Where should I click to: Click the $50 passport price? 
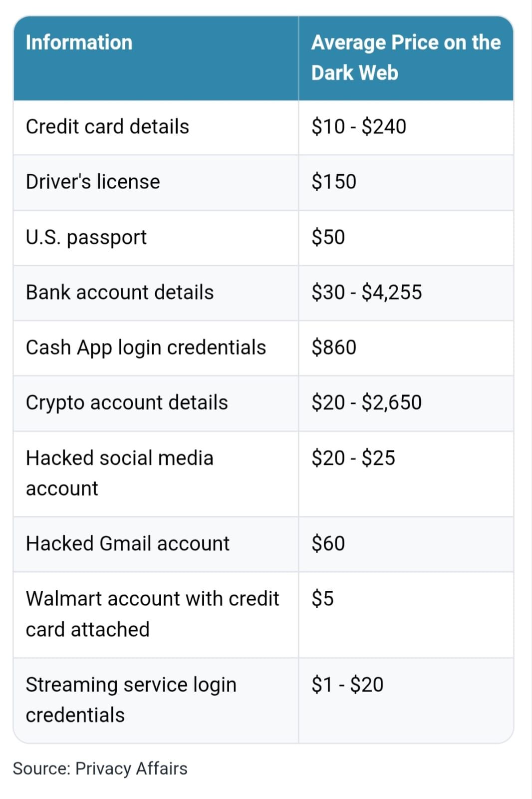click(328, 237)
